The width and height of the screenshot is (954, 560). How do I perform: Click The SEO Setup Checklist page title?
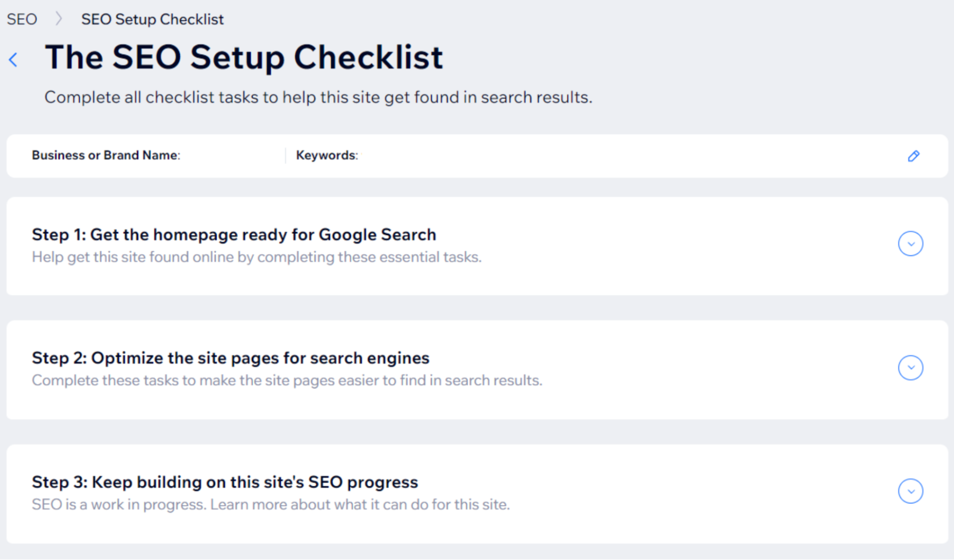pyautogui.click(x=244, y=57)
